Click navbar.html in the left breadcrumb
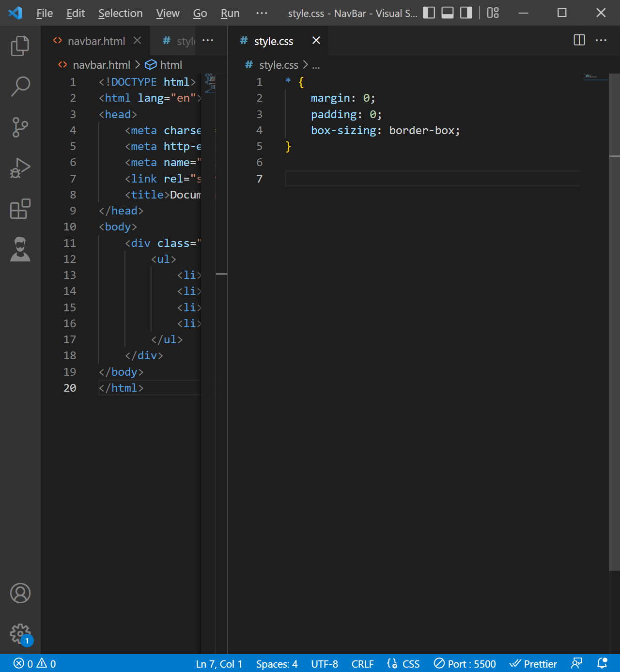This screenshot has height=672, width=620. coord(101,65)
